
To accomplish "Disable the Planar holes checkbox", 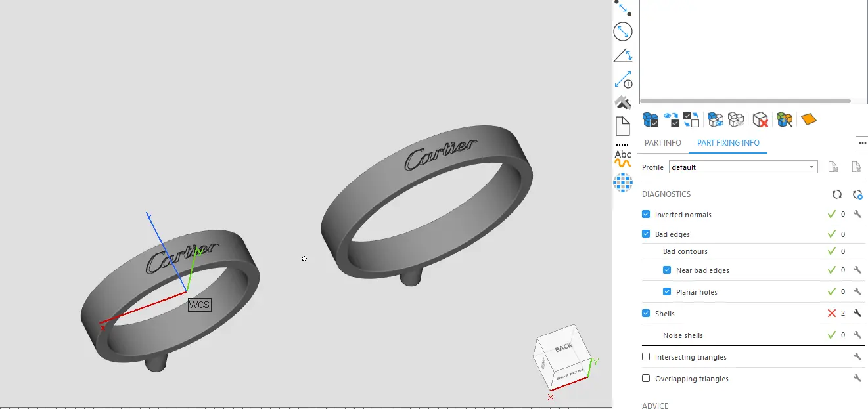I will pos(667,292).
